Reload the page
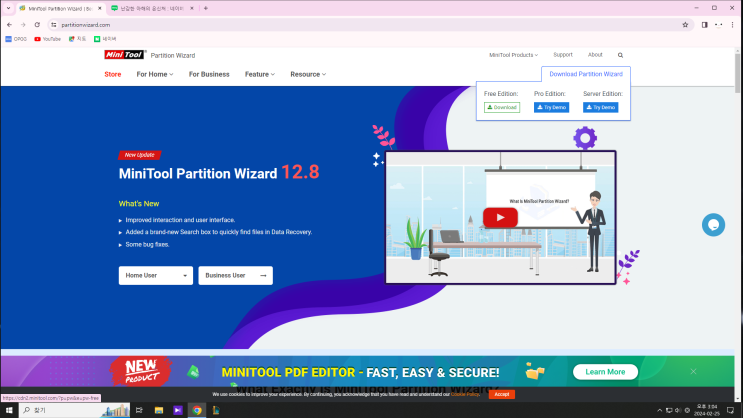Screen dimensions: 743x418 [x=37, y=25]
